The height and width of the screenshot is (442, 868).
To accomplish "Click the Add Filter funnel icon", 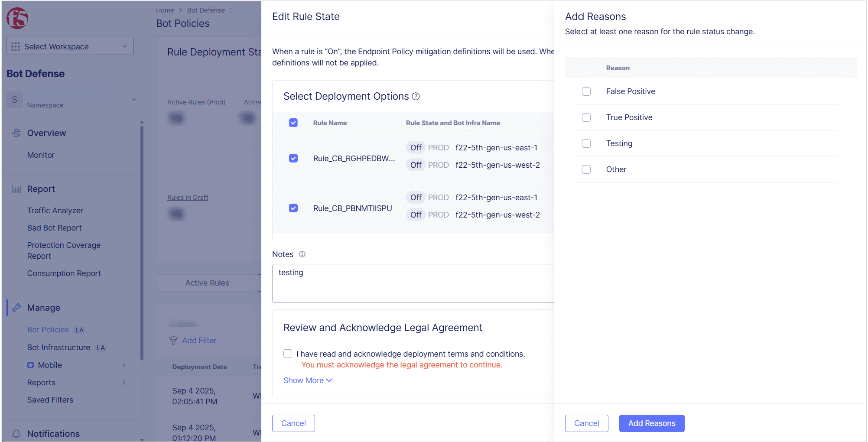I will pyautogui.click(x=173, y=341).
